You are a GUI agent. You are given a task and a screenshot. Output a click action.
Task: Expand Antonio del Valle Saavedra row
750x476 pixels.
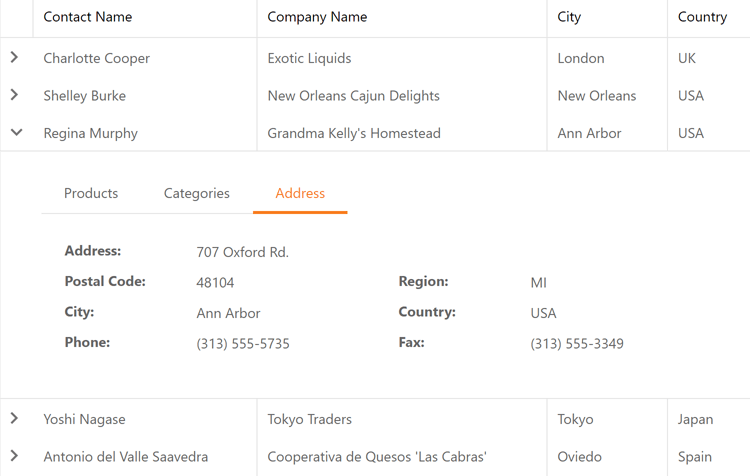(x=15, y=456)
